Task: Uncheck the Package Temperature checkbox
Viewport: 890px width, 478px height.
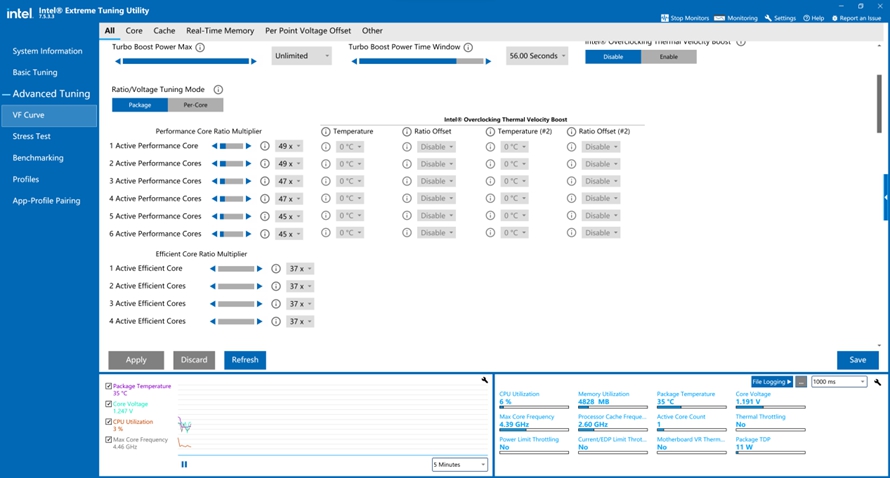Action: [x=108, y=386]
